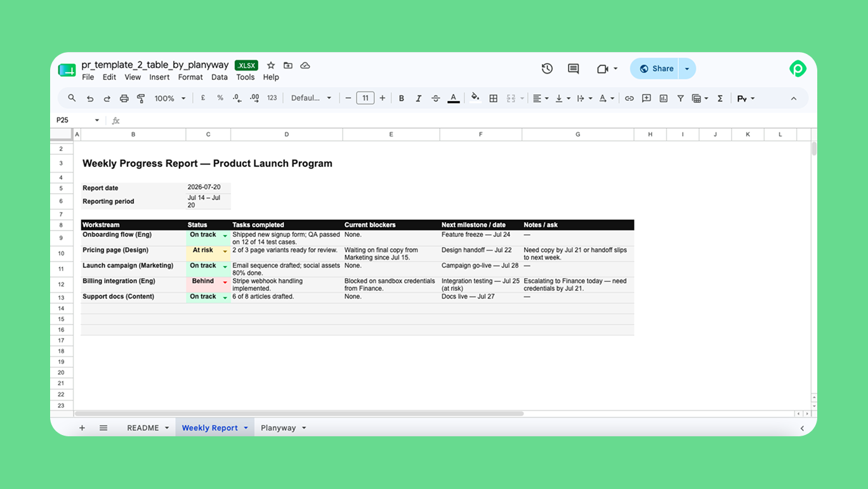Click the font size field showing 11
868x489 pixels.
click(365, 98)
